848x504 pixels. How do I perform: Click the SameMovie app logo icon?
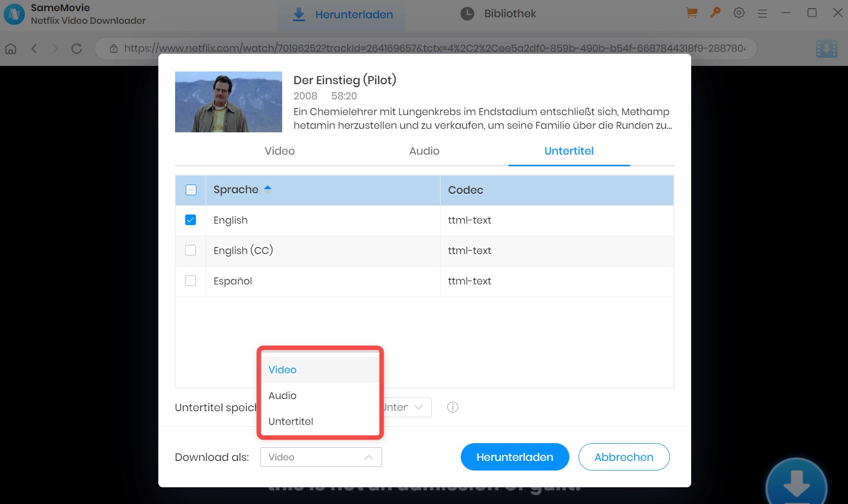click(x=14, y=14)
